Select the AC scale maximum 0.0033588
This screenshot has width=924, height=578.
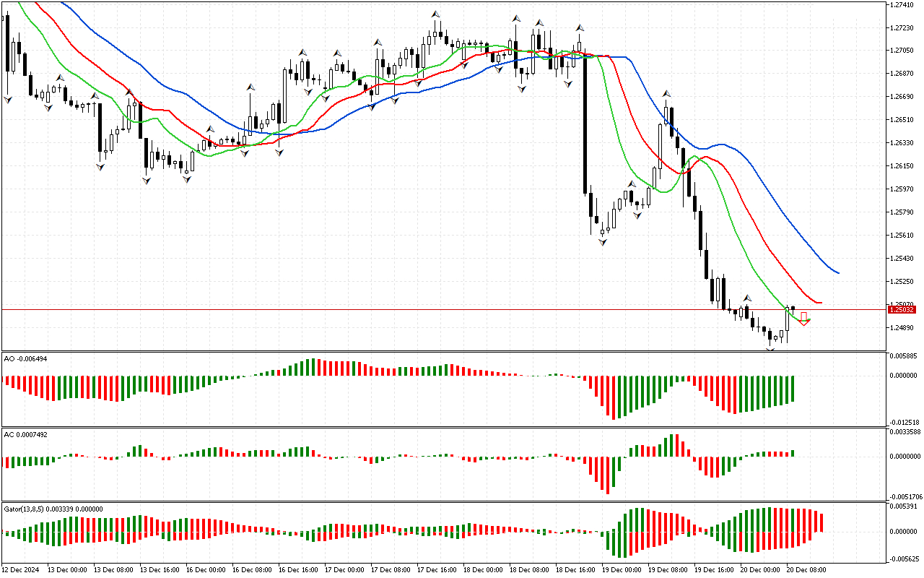pyautogui.click(x=905, y=433)
